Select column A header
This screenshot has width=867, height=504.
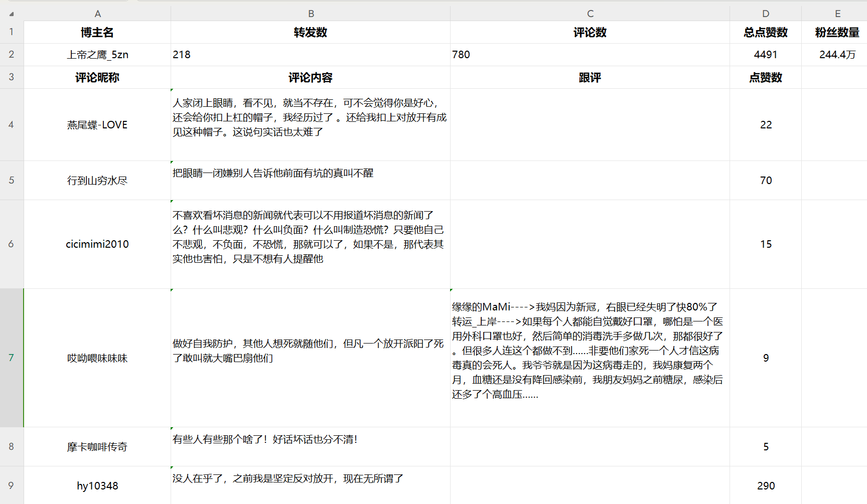click(97, 14)
